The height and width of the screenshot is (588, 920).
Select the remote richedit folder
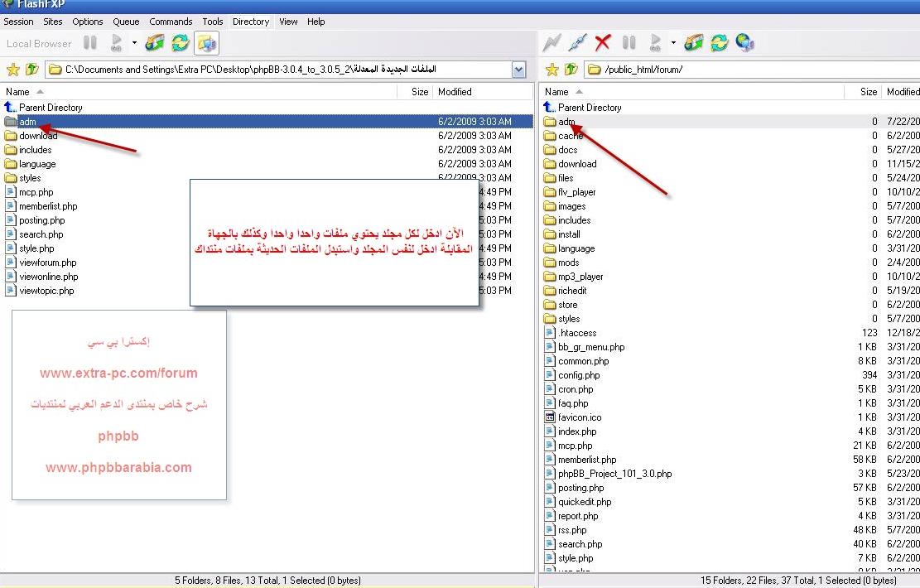pos(565,291)
